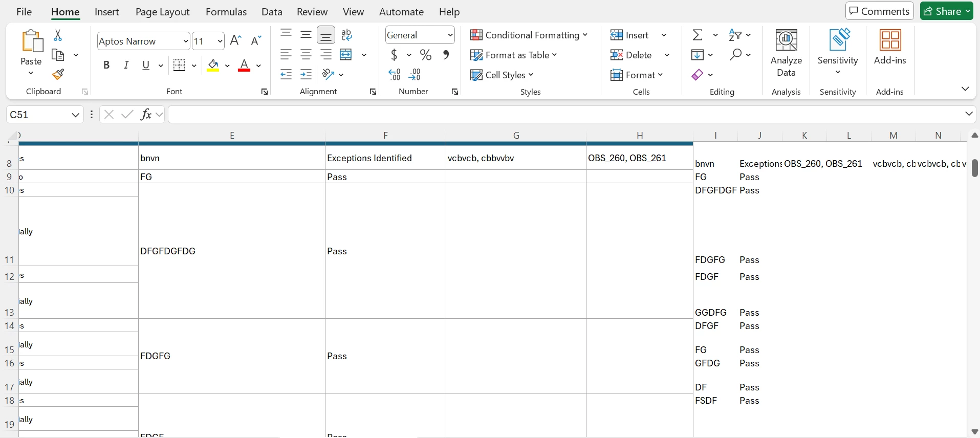Switch to the Page Layout tab
The height and width of the screenshot is (438, 980).
163,12
